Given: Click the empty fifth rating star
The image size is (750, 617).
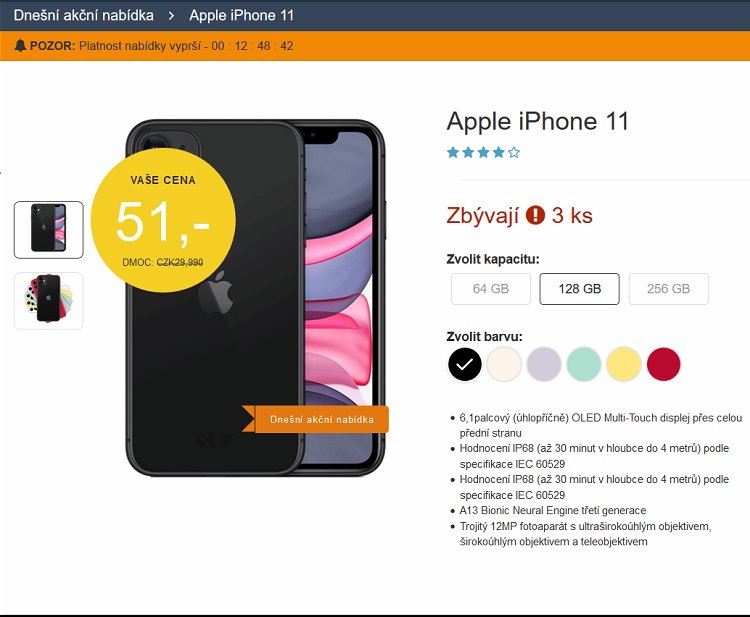Looking at the screenshot, I should coord(514,153).
